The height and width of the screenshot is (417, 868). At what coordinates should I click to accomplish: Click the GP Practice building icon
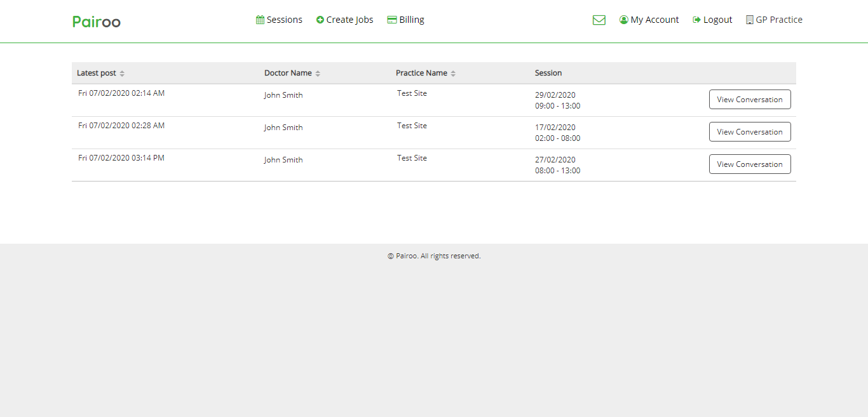[x=750, y=20]
